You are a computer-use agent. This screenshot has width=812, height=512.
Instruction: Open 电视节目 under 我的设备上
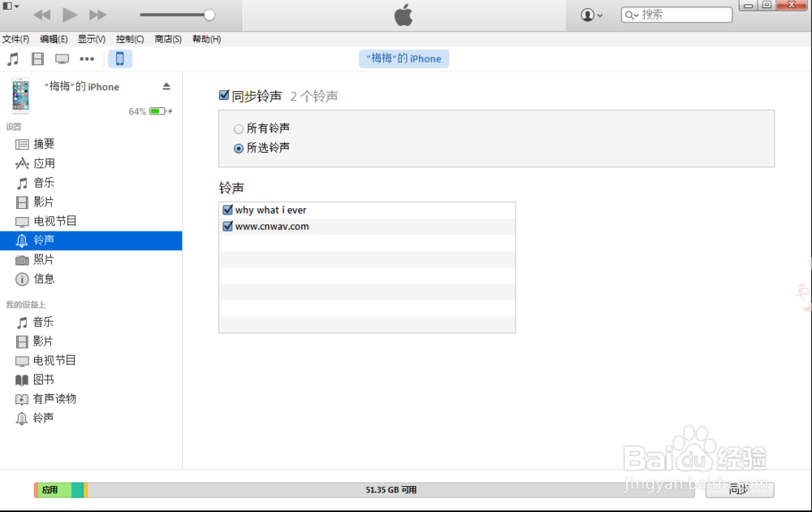pos(91,360)
